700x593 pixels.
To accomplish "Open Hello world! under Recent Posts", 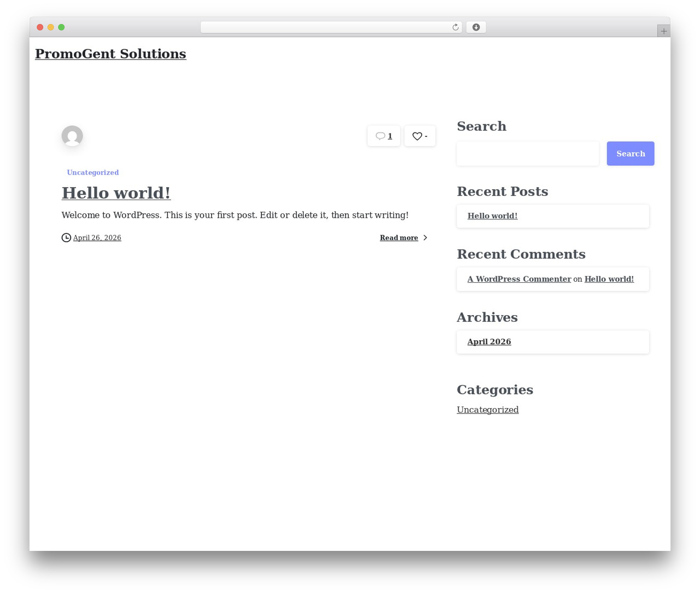I will point(492,216).
